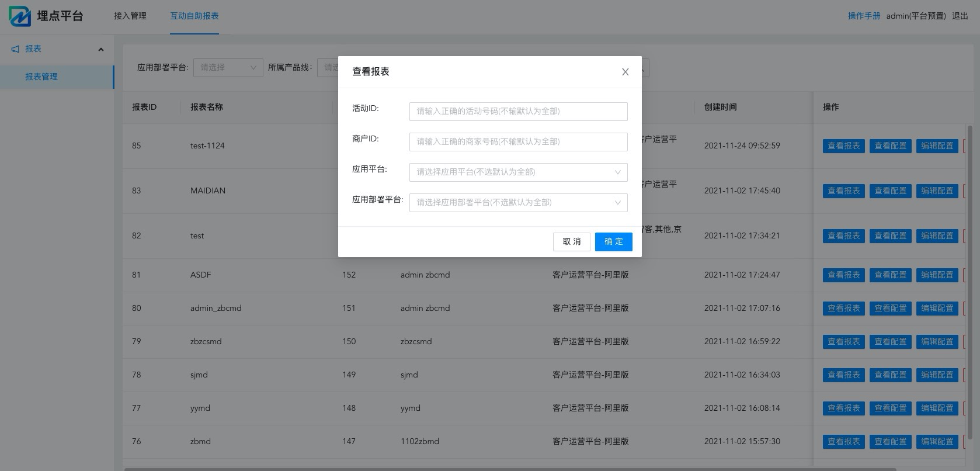Switch to the 接入管理 tab
Viewport: 980px width, 471px height.
[130, 16]
